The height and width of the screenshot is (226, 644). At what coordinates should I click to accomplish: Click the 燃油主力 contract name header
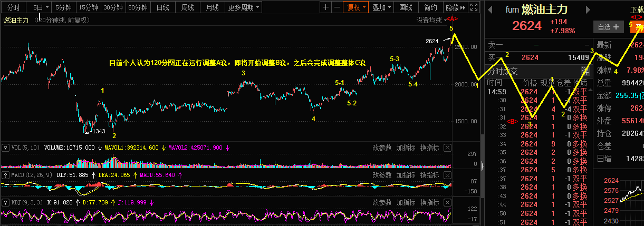pyautogui.click(x=544, y=9)
